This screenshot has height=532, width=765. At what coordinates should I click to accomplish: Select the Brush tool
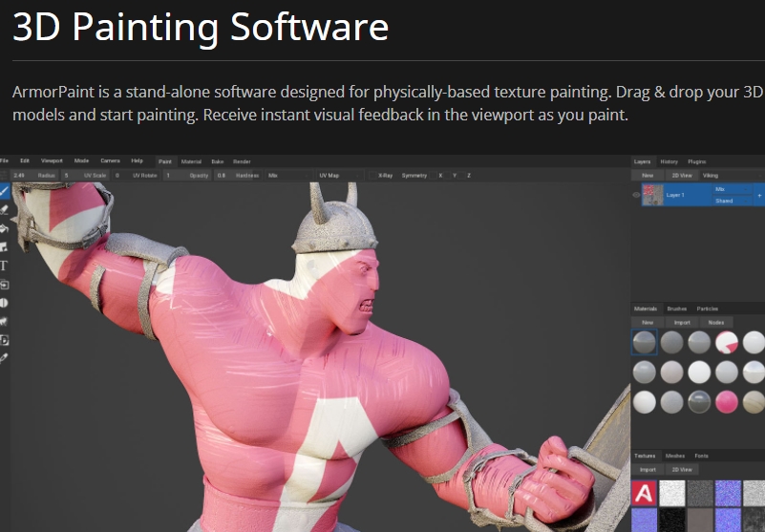point(5,191)
